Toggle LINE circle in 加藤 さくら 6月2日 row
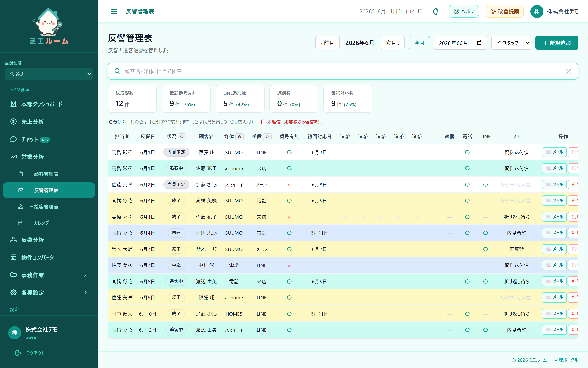Image resolution: width=588 pixels, height=368 pixels. point(485,184)
